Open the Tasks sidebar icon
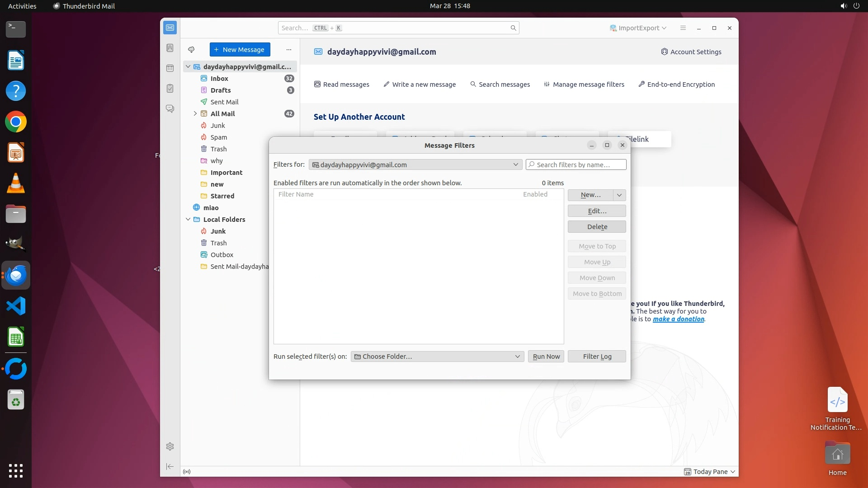Viewport: 868px width, 488px height. 170,89
